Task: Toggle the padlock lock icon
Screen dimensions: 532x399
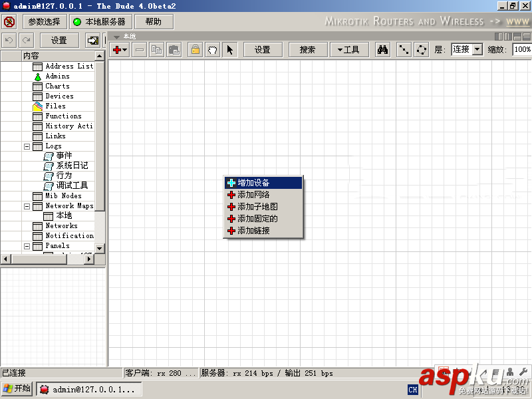Action: [x=196, y=50]
